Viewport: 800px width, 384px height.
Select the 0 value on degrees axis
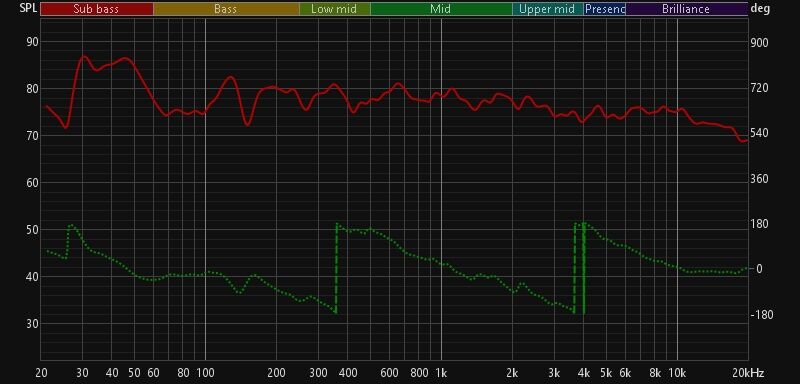(x=759, y=269)
